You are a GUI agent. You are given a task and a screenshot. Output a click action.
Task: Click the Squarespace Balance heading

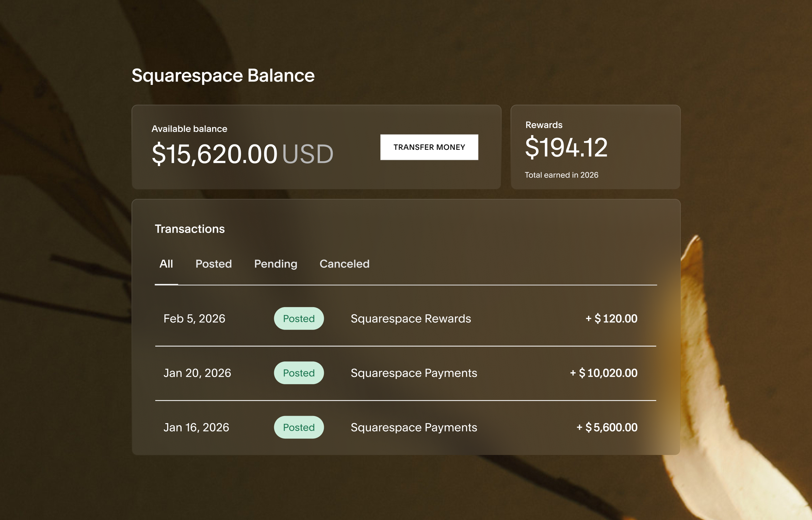(223, 75)
